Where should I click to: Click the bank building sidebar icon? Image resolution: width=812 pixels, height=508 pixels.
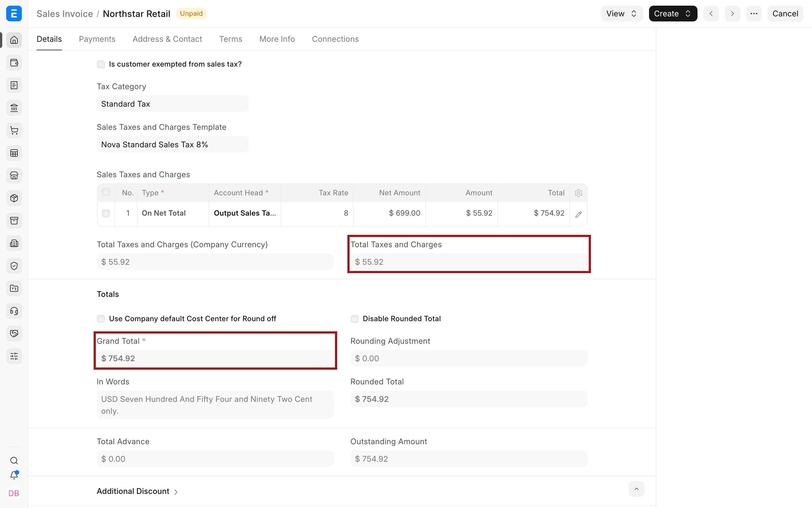coord(14,108)
